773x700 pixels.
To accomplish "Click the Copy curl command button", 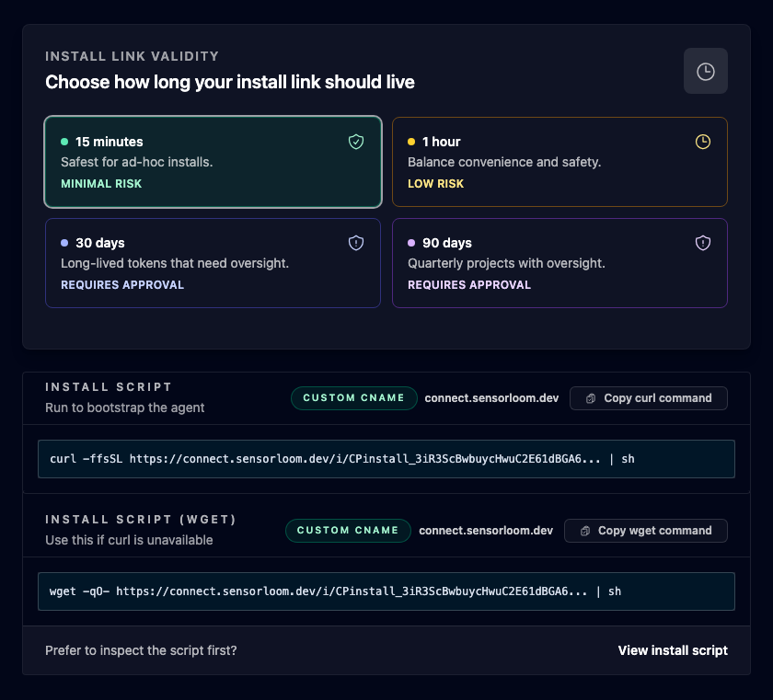I will tap(648, 398).
